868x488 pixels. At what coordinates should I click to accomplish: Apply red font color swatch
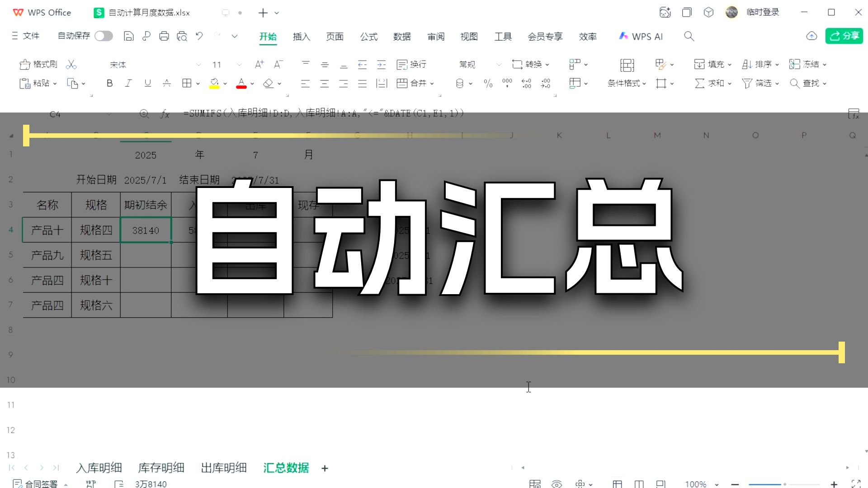tap(241, 84)
